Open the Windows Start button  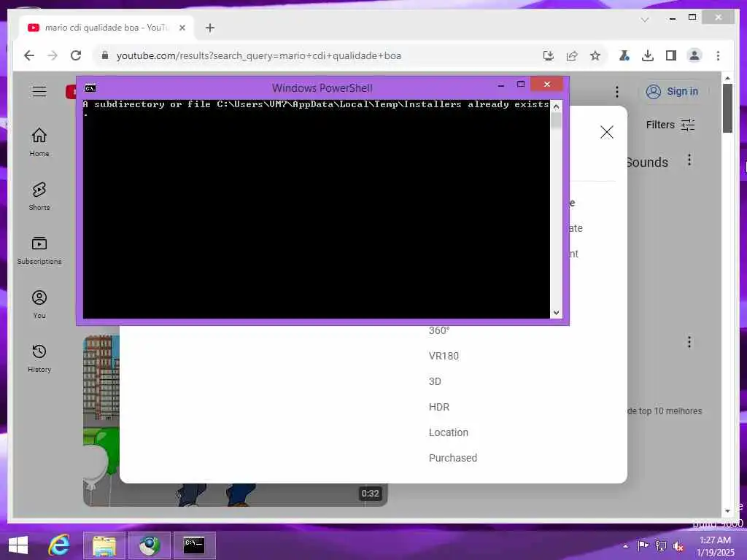click(18, 545)
